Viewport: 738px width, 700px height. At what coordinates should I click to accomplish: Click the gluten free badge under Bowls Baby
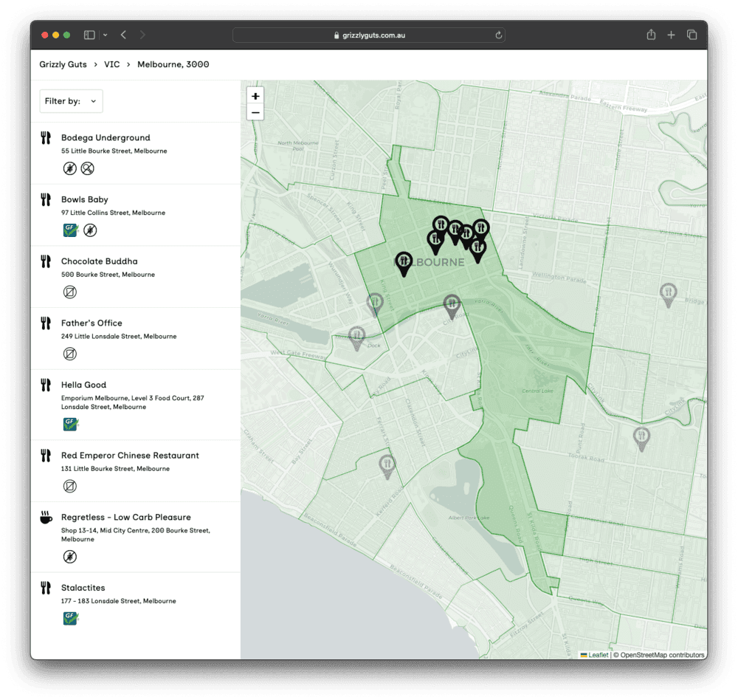(70, 230)
